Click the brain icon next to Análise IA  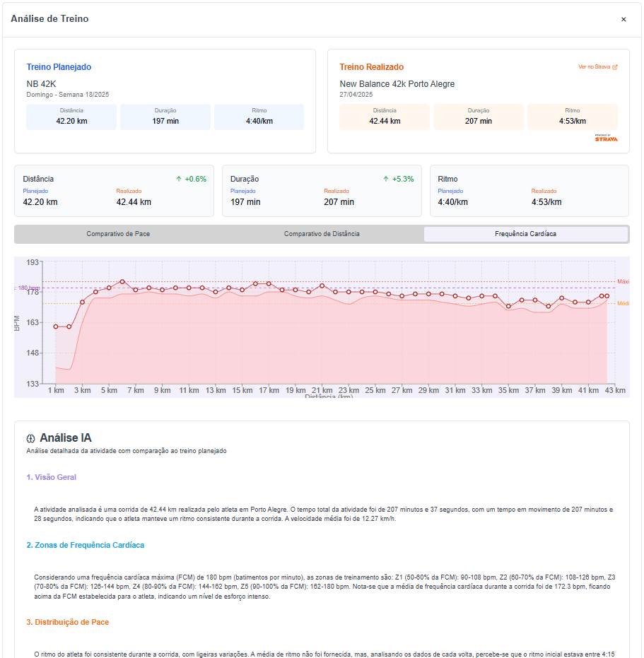[x=30, y=438]
